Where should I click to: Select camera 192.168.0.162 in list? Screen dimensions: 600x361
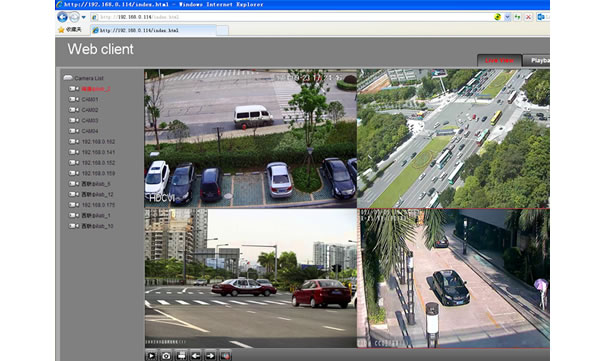tap(98, 142)
